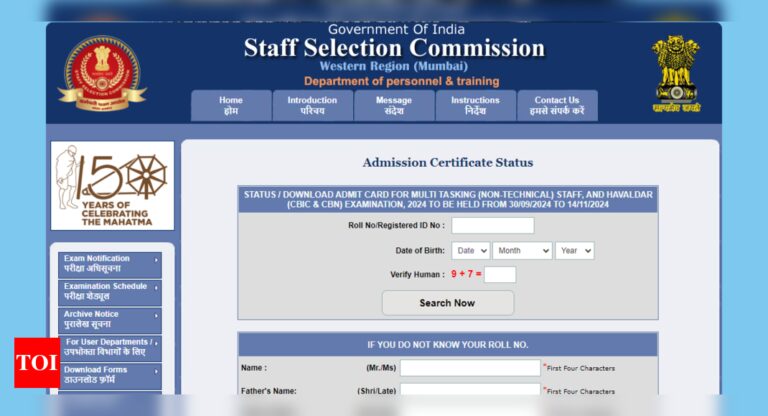Click the 'Government Of India' text

point(396,29)
